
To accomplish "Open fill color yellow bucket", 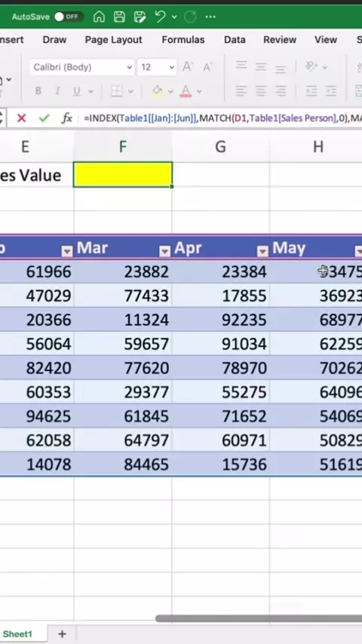I will point(158,90).
